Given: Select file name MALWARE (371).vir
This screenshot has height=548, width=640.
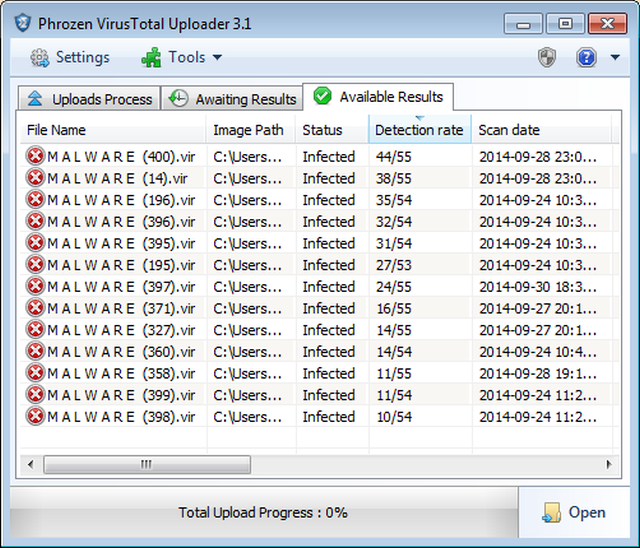Looking at the screenshot, I should pos(121,308).
